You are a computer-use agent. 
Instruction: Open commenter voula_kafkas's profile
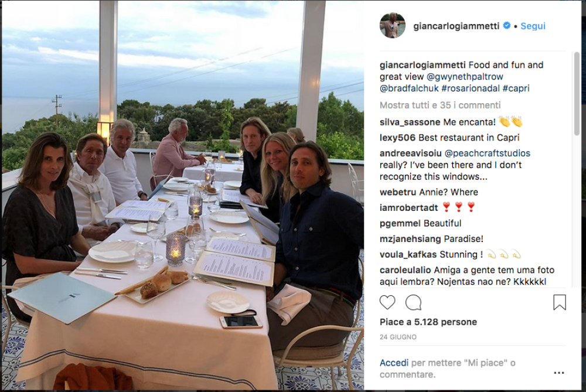coord(408,254)
